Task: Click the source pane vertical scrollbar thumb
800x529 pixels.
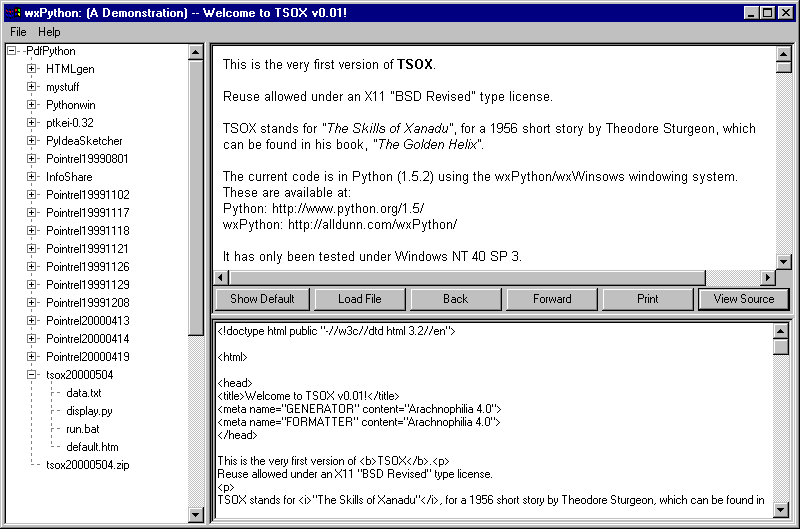Action: [x=781, y=346]
